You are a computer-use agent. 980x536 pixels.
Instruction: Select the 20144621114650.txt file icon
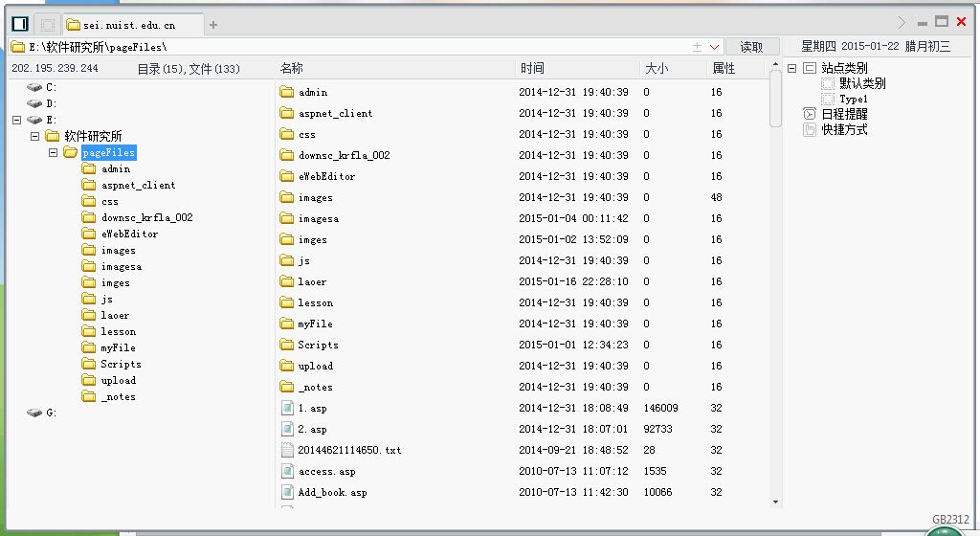point(287,450)
